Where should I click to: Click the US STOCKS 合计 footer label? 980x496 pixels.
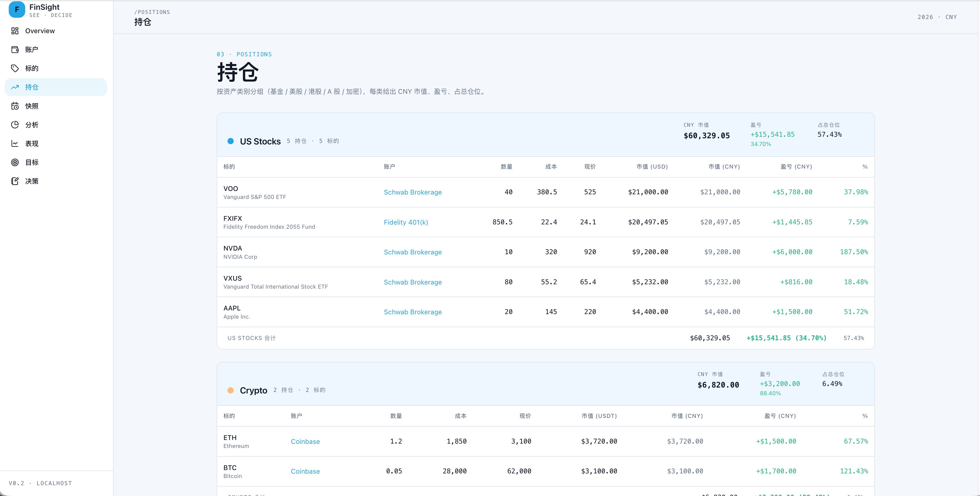coord(251,338)
